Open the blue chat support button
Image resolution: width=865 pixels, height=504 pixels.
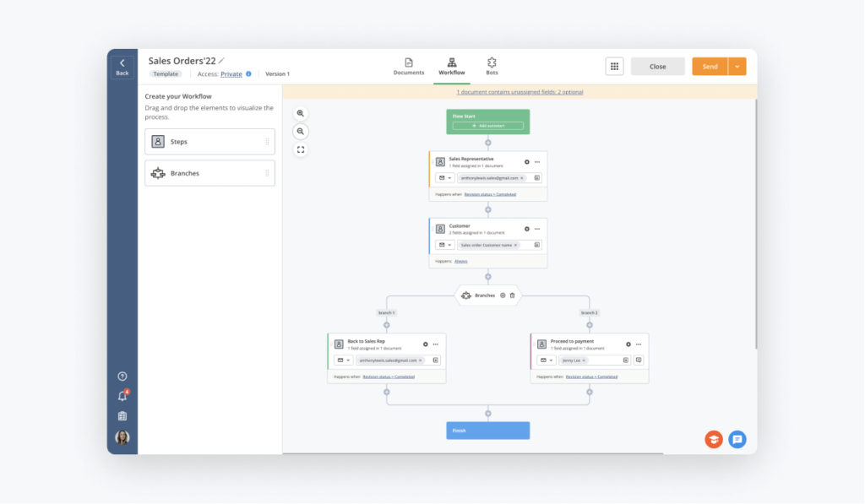737,439
